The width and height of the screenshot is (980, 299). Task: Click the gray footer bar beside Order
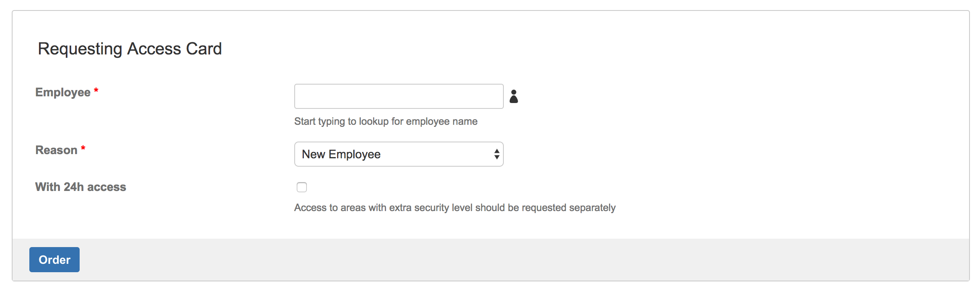point(503,260)
